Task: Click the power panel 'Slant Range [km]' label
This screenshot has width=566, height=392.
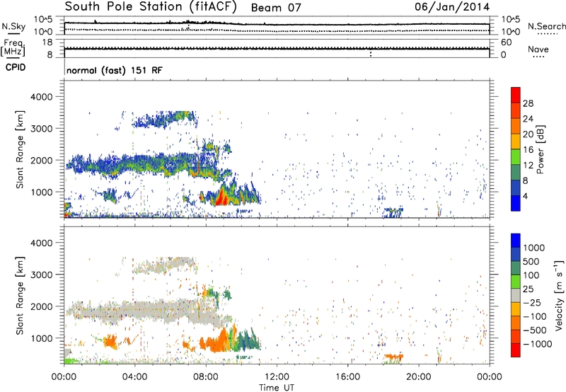Action: click(x=20, y=149)
